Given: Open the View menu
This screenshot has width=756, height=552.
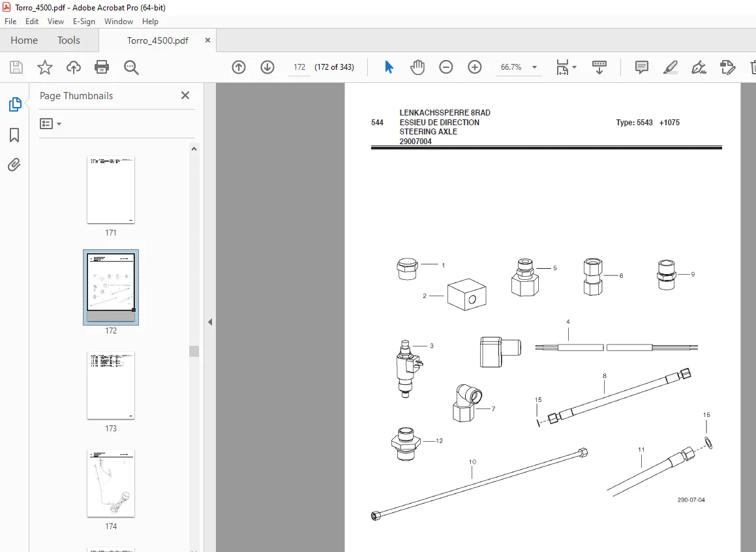Looking at the screenshot, I should pos(55,22).
